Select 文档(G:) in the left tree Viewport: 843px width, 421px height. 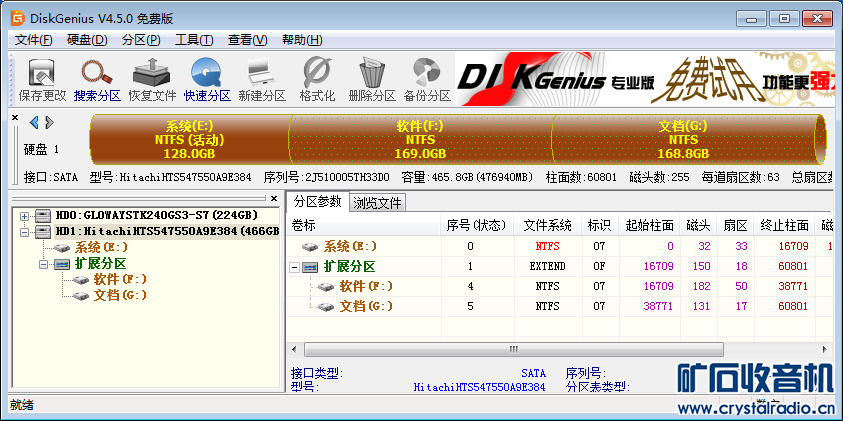click(120, 296)
